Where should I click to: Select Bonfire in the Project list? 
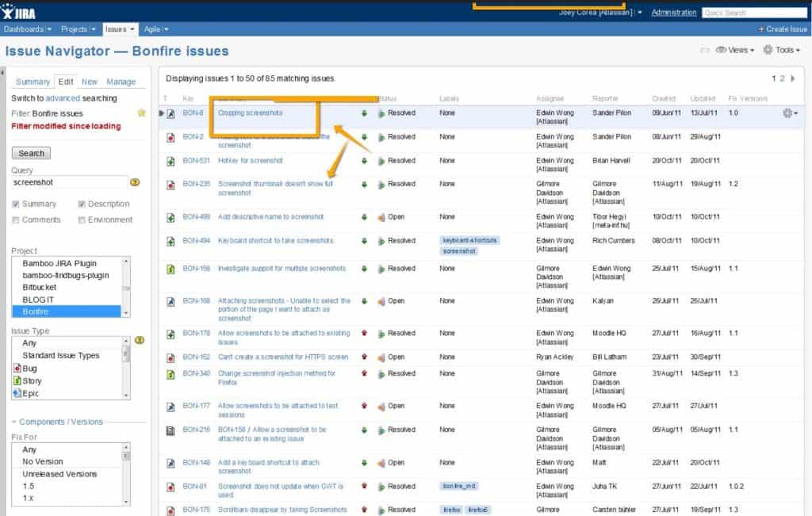pyautogui.click(x=67, y=312)
